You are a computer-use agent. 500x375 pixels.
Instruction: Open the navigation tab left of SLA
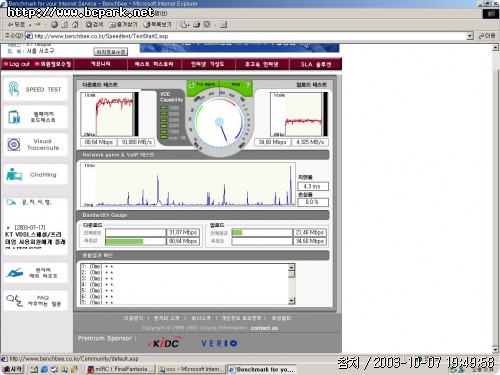[262, 64]
